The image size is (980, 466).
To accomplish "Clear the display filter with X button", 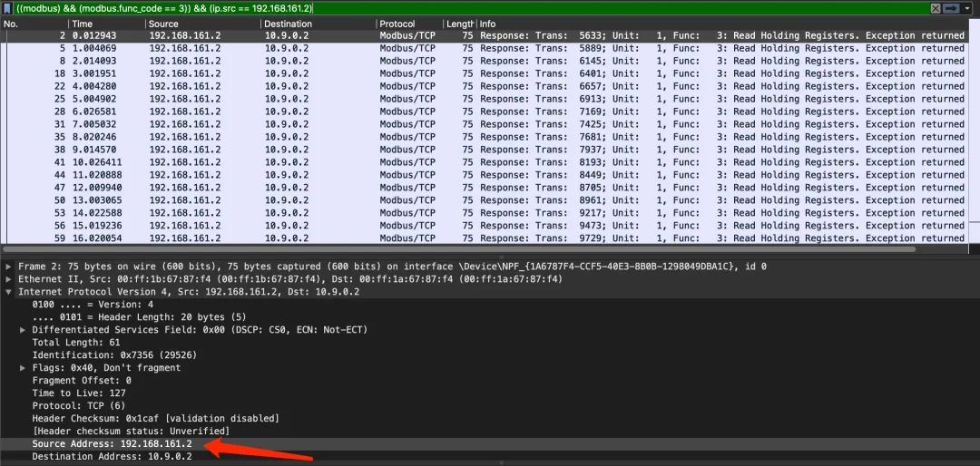I will (936, 8).
